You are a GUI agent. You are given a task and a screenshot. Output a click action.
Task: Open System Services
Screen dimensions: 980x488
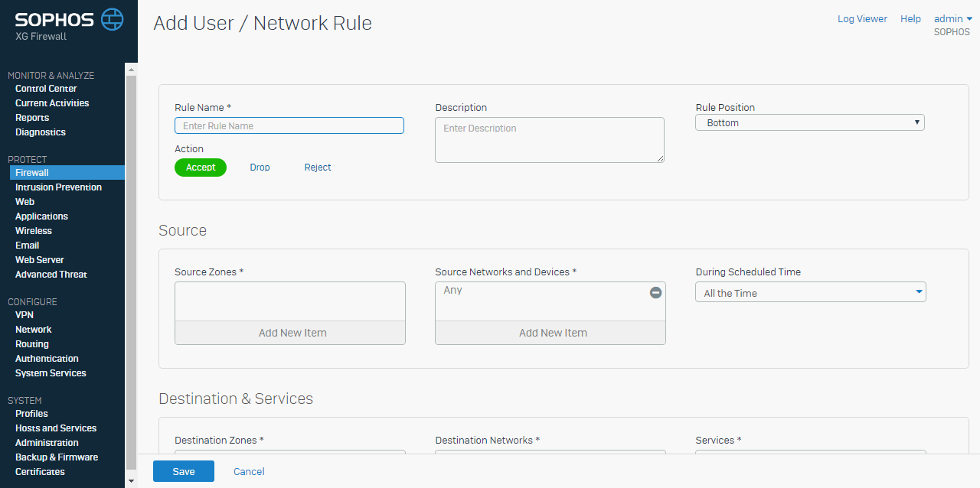(x=51, y=373)
